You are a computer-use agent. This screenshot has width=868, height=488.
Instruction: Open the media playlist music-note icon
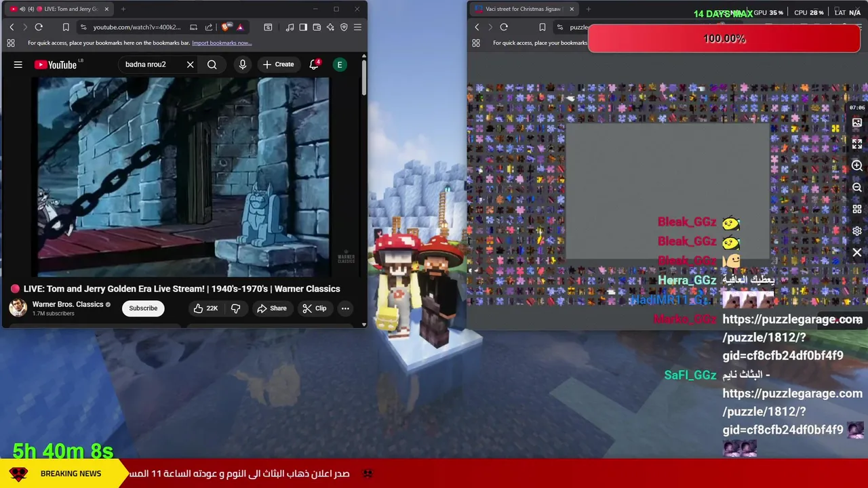click(x=290, y=27)
